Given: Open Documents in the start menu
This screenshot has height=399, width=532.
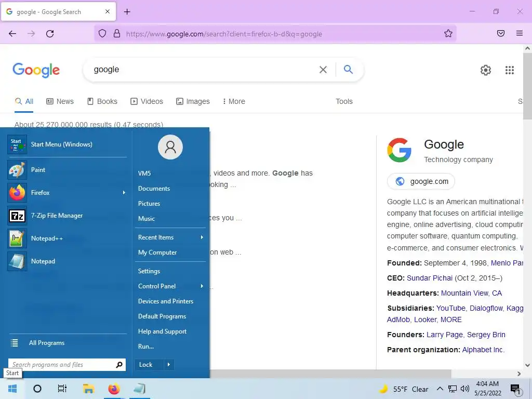Looking at the screenshot, I should (x=154, y=188).
